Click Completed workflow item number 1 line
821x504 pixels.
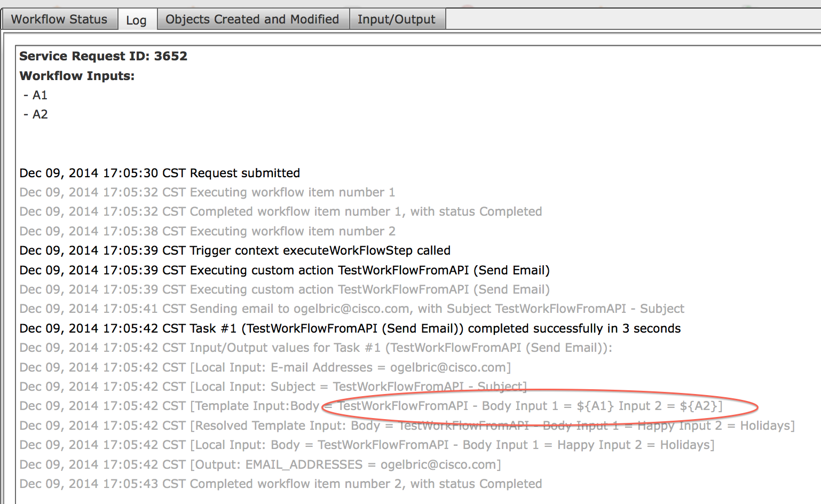pyautogui.click(x=281, y=211)
